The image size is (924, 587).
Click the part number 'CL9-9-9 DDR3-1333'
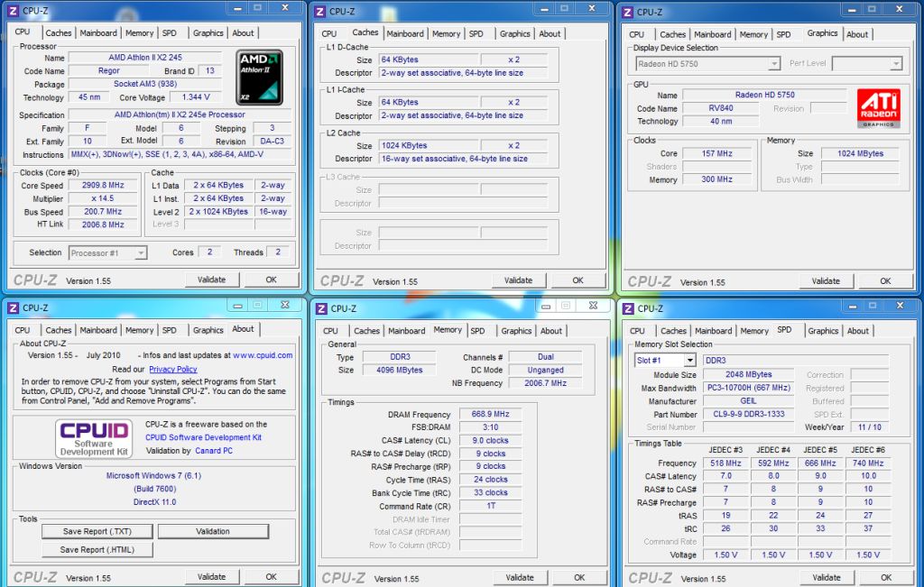coord(748,414)
